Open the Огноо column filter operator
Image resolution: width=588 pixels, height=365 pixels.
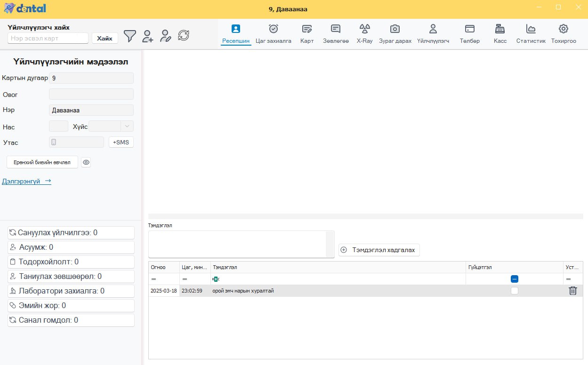(153, 279)
